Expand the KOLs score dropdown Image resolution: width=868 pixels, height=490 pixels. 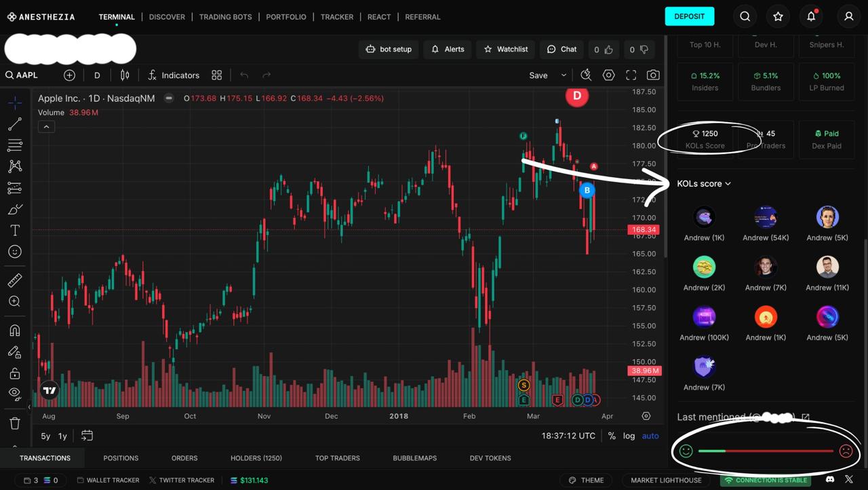click(704, 184)
